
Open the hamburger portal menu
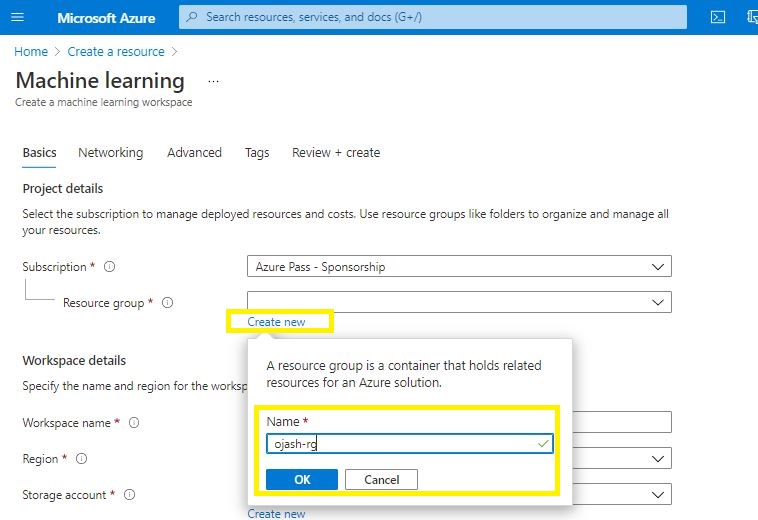[x=17, y=17]
